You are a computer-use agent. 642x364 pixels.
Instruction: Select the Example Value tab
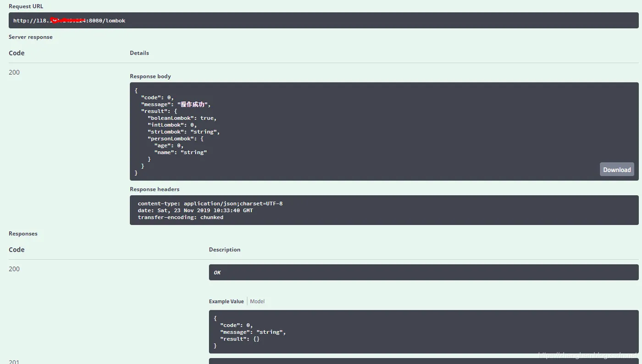(x=226, y=301)
